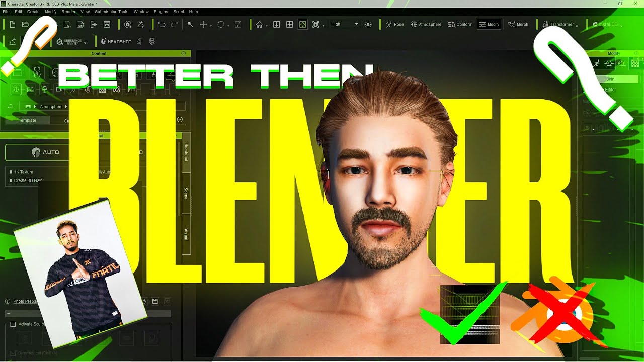Click the Home view icon

click(259, 24)
